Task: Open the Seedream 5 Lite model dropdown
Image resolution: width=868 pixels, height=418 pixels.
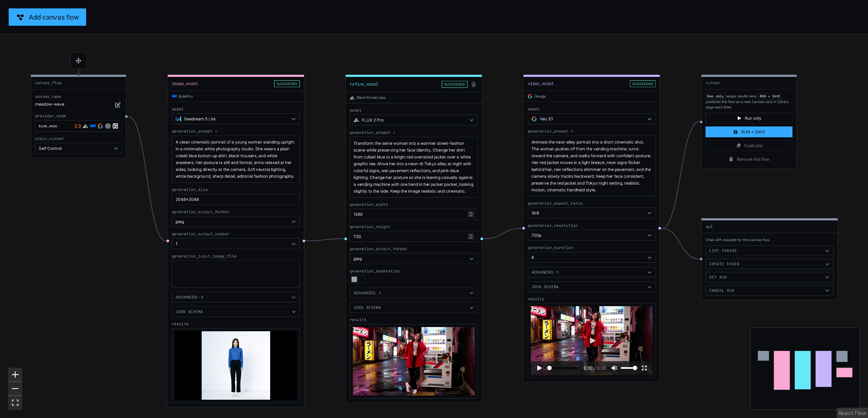Action: (x=236, y=119)
